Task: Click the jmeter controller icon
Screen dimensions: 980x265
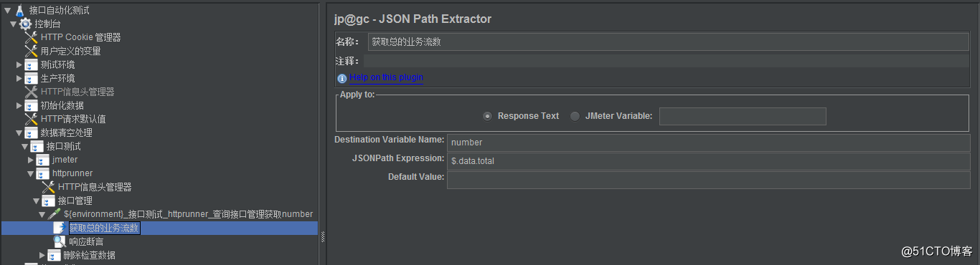Action: 43,160
